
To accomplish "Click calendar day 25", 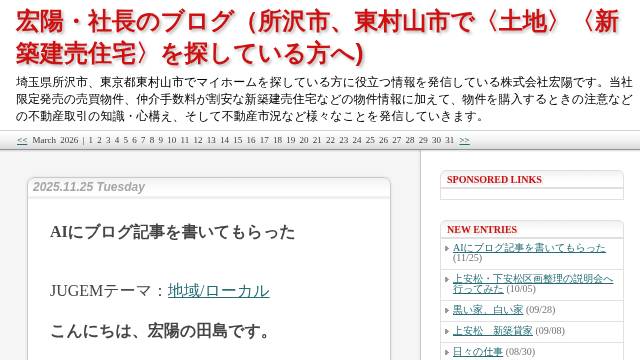I will click(370, 140).
